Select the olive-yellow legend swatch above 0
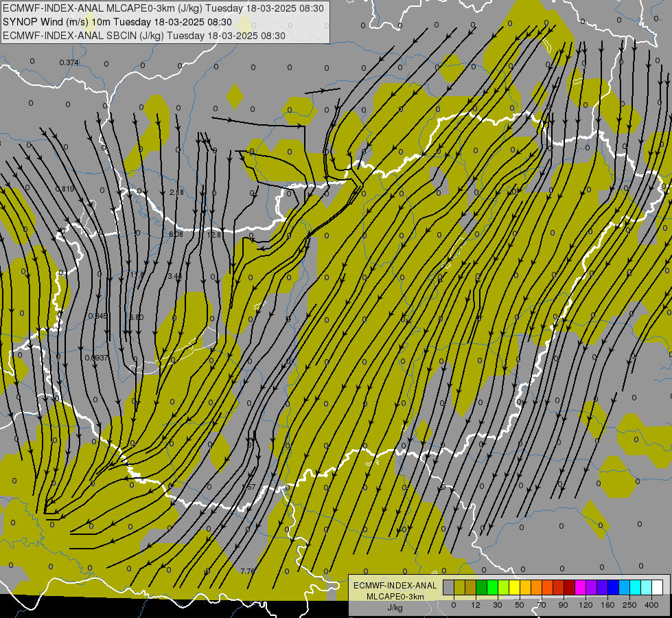The image size is (672, 618). click(460, 587)
